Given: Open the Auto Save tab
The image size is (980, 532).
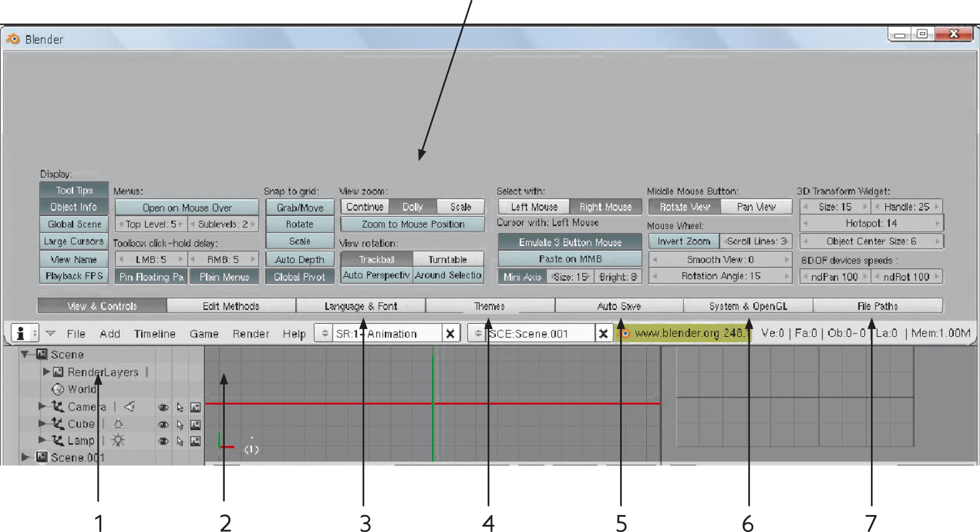Looking at the screenshot, I should [619, 305].
